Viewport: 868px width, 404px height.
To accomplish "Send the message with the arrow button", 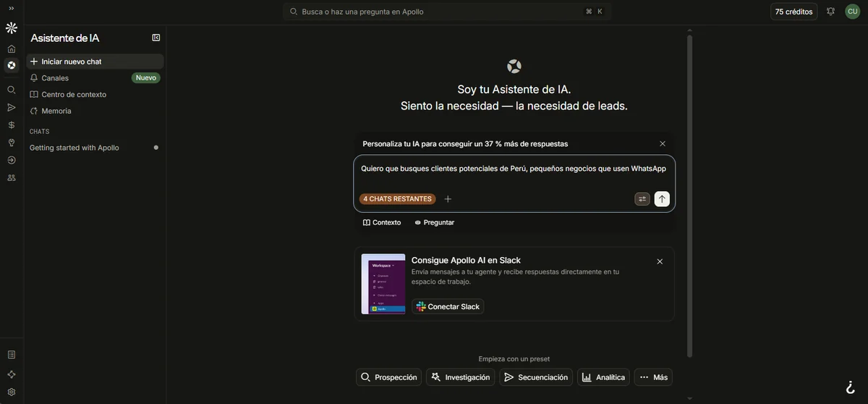I will (x=662, y=199).
